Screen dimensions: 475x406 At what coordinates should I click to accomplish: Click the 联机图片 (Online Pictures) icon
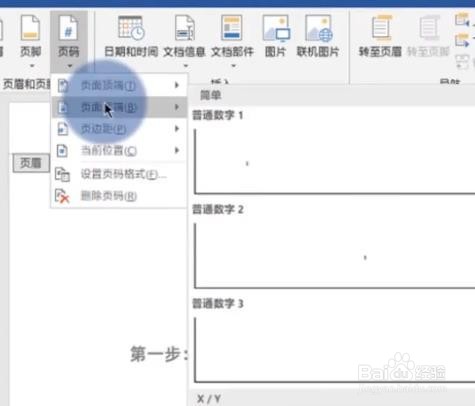point(319,28)
